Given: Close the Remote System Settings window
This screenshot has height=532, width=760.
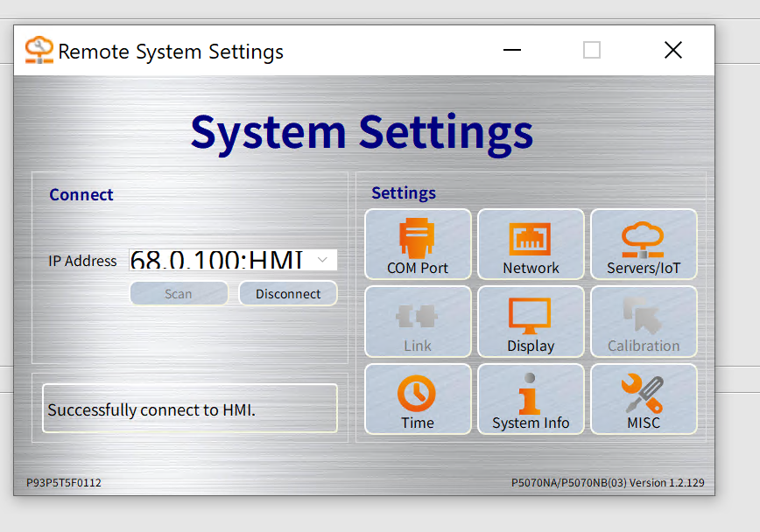Looking at the screenshot, I should point(672,51).
